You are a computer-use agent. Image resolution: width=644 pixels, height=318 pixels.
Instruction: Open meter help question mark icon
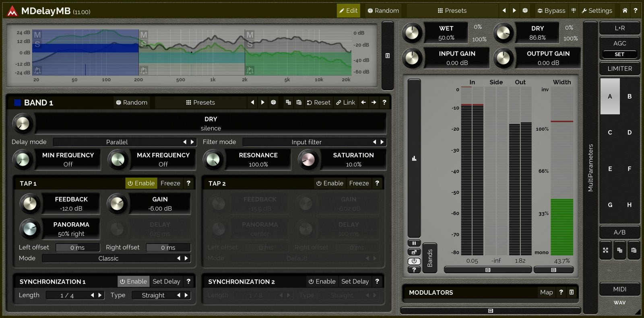[x=414, y=270]
